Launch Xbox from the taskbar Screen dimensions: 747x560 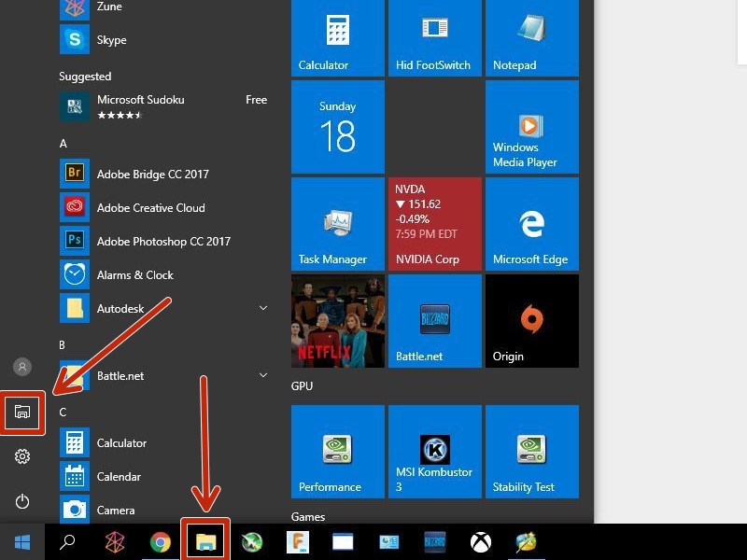pos(479,541)
